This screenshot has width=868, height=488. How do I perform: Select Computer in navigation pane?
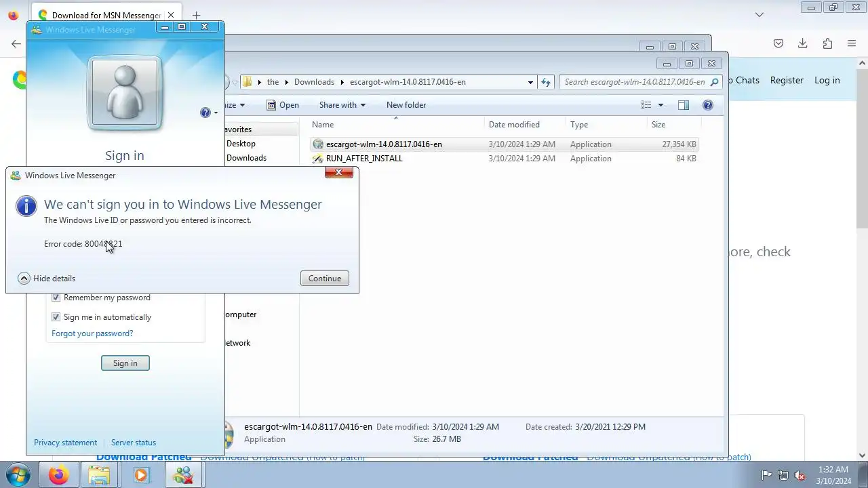click(240, 314)
